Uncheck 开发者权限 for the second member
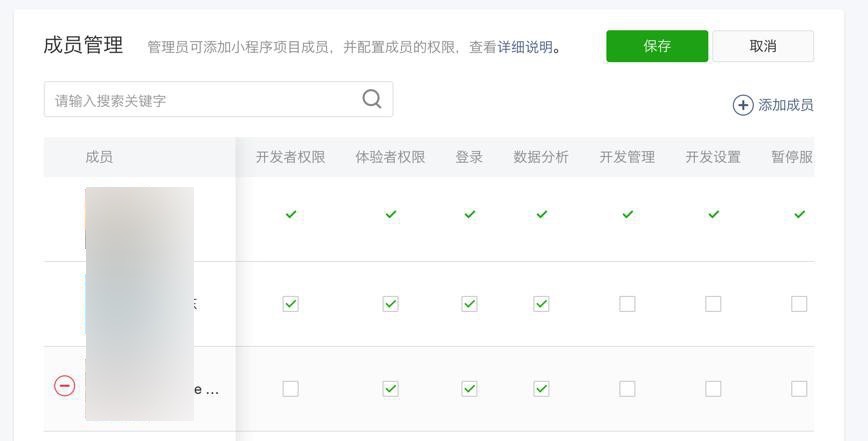The image size is (868, 441). click(x=290, y=304)
